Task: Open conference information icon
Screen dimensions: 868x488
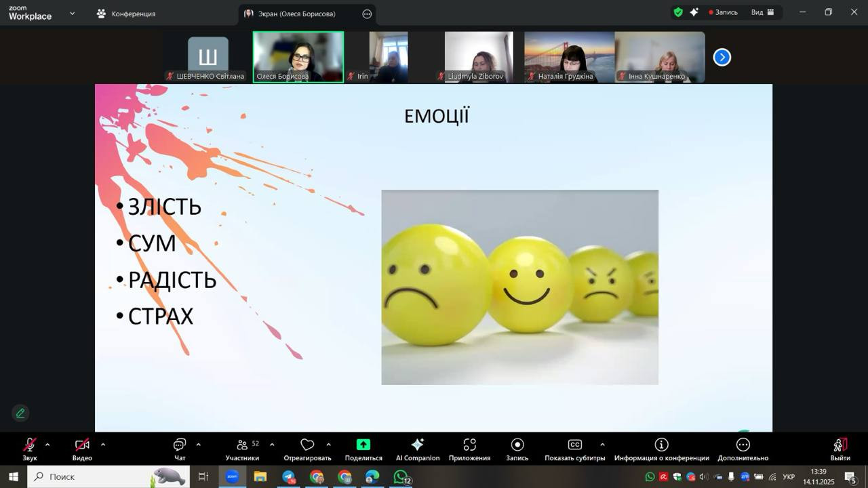Action: click(x=661, y=445)
